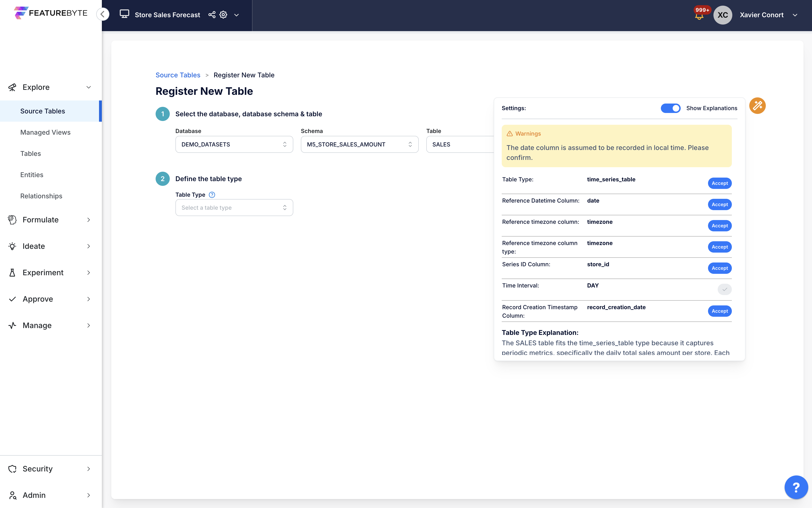Image resolution: width=812 pixels, height=508 pixels.
Task: Select Managed Views in the sidebar
Action: click(45, 132)
